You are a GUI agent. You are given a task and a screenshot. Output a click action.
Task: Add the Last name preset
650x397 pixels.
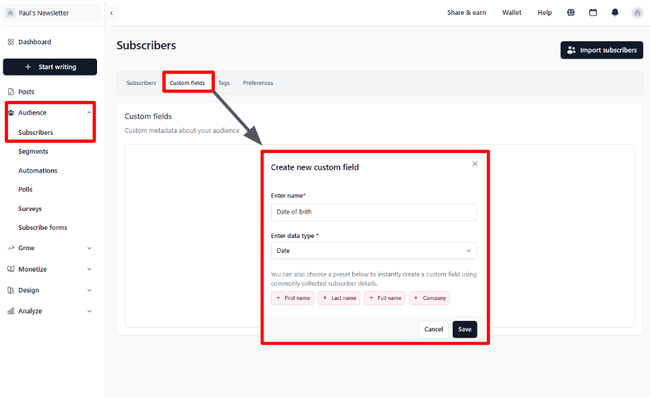(x=339, y=298)
